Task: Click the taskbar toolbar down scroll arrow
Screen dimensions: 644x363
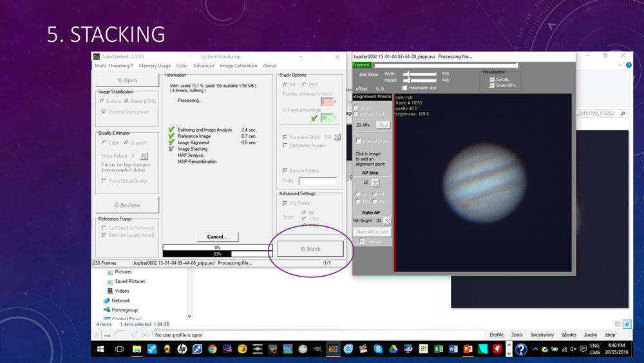Action: tap(509, 353)
